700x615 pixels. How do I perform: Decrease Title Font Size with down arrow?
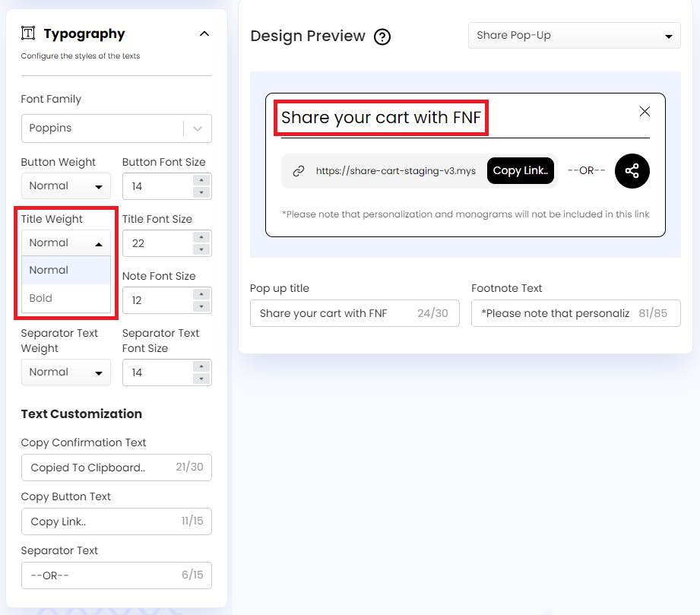[201, 249]
